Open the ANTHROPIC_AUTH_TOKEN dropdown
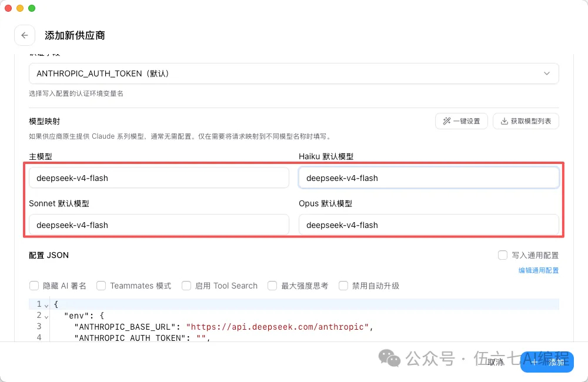Viewport: 588px width, 382px height. [293, 73]
